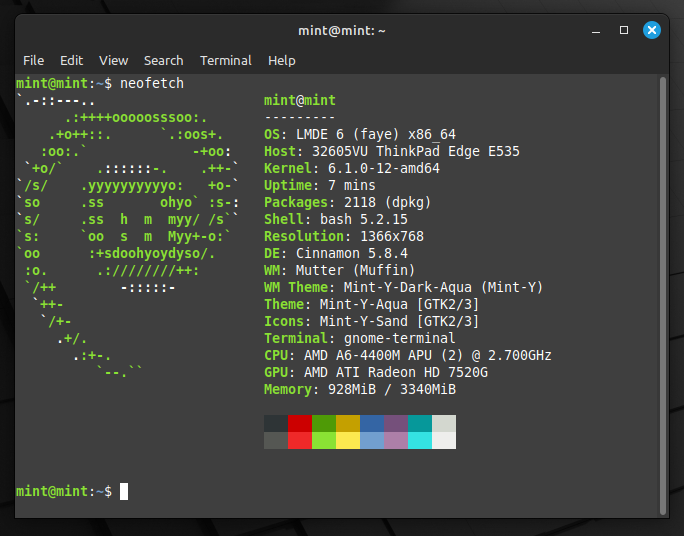Click the Linux Mint ASCII art logo
The height and width of the screenshot is (536, 684).
(127, 236)
